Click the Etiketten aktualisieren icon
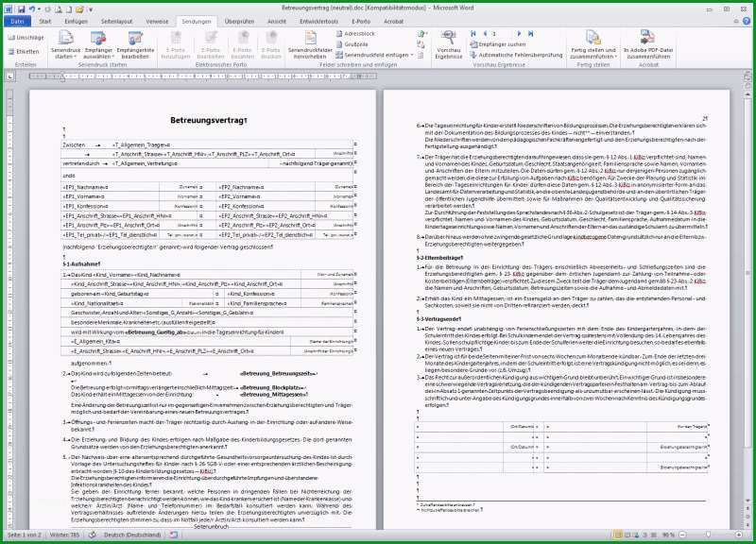Screen dimensions: 756x544 pos(421,55)
